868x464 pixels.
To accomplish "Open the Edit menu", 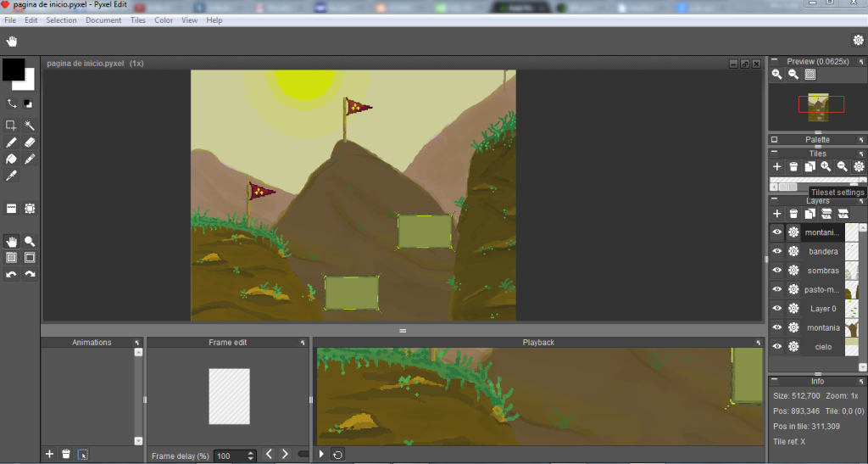I will click(x=31, y=20).
